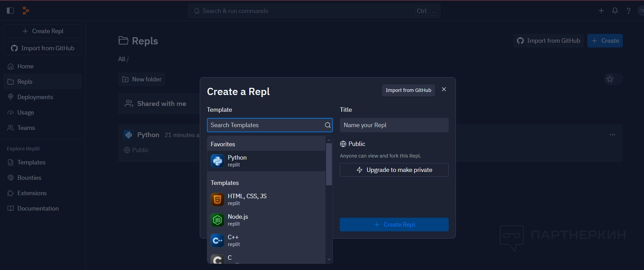This screenshot has height=270, width=644.
Task: Open Bounties in the sidebar
Action: coord(43,178)
